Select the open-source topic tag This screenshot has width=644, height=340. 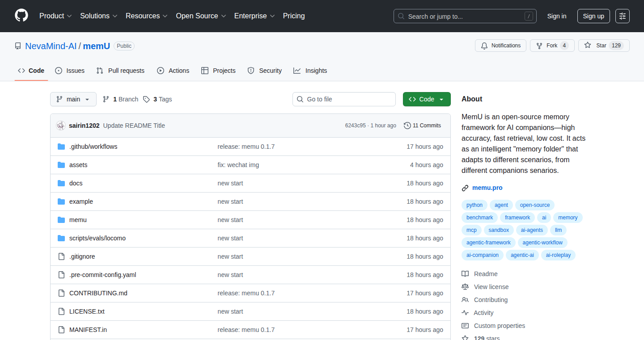[535, 205]
